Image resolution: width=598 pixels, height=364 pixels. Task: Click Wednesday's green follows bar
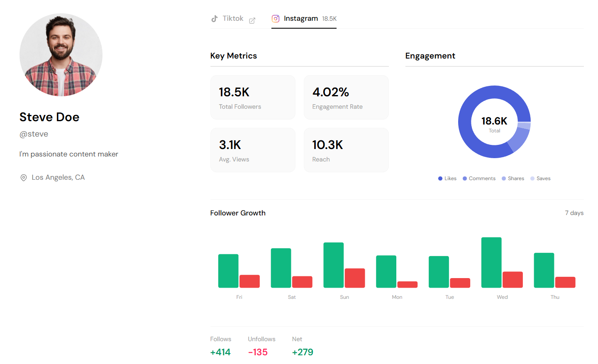[491, 262]
